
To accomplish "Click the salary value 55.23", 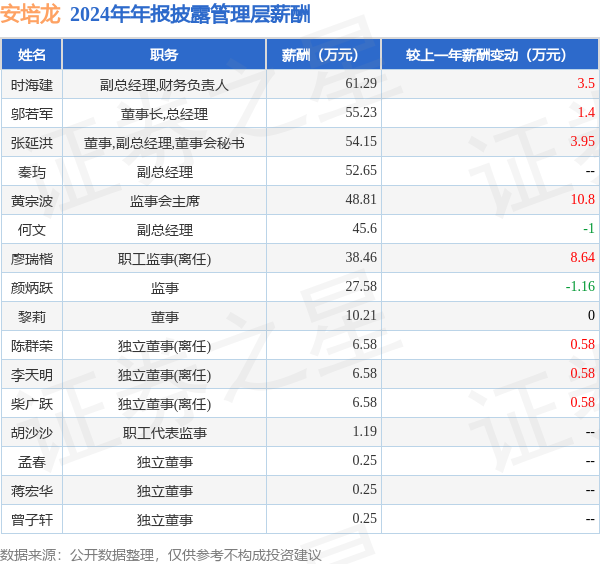I will [x=361, y=112].
